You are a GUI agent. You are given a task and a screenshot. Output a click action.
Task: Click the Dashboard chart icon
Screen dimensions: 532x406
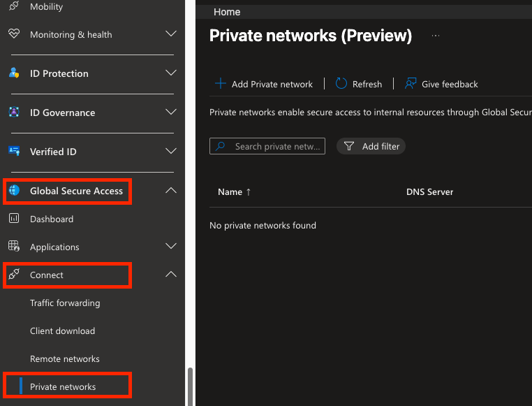coord(14,219)
